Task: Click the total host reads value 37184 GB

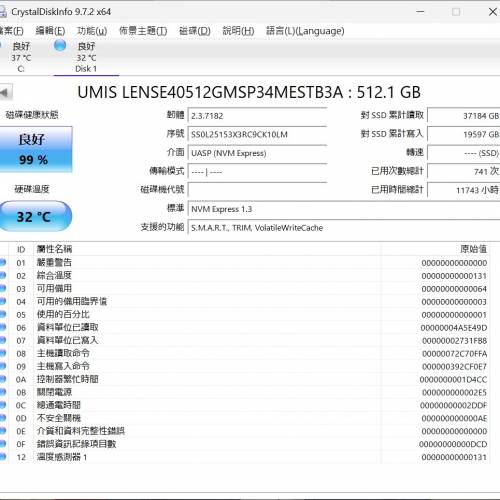Action: [x=464, y=116]
